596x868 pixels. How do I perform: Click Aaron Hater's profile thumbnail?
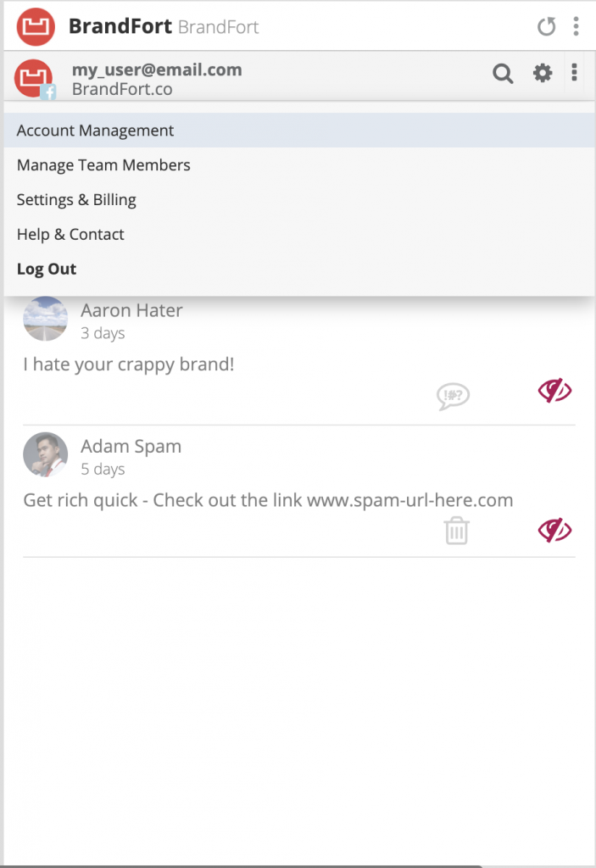pos(45,319)
